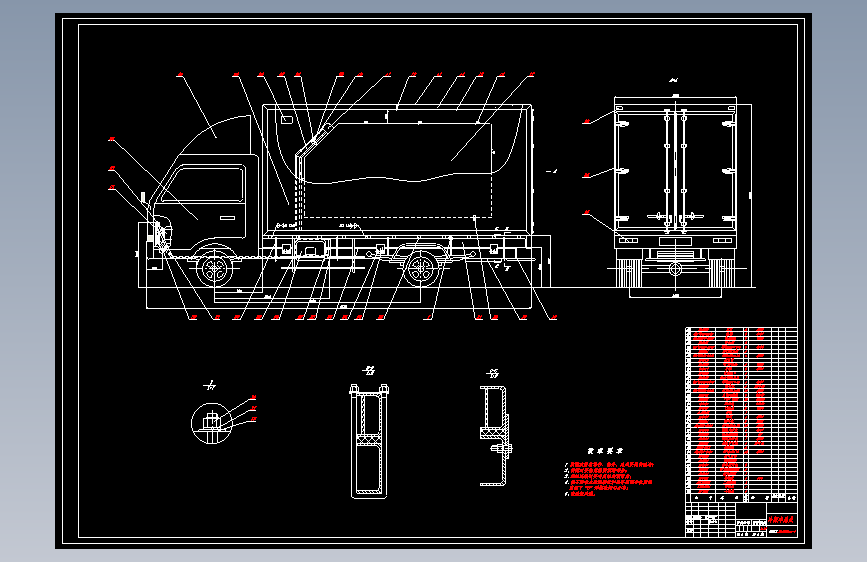This screenshot has width=867, height=562.
Task: Select the right tail light in the rear view
Action: pyautogui.click(x=722, y=241)
